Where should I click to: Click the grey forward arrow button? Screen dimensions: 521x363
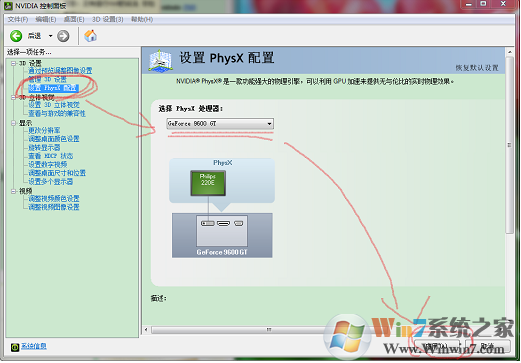[63, 36]
